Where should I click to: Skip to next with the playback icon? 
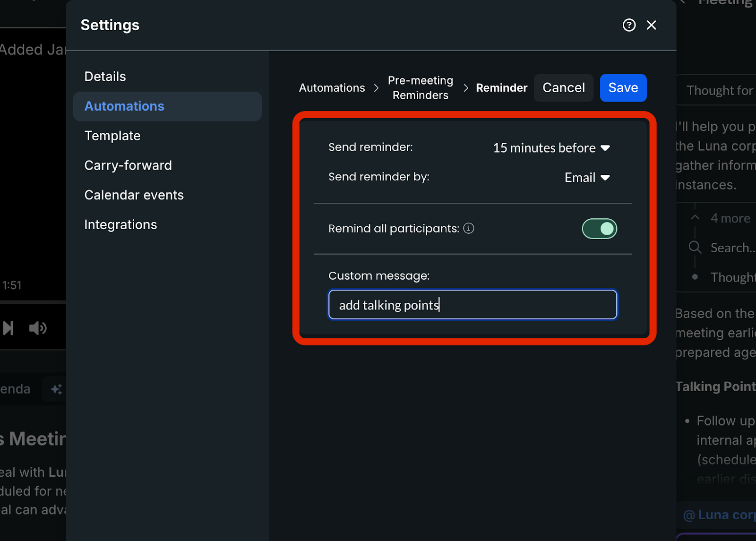8,328
